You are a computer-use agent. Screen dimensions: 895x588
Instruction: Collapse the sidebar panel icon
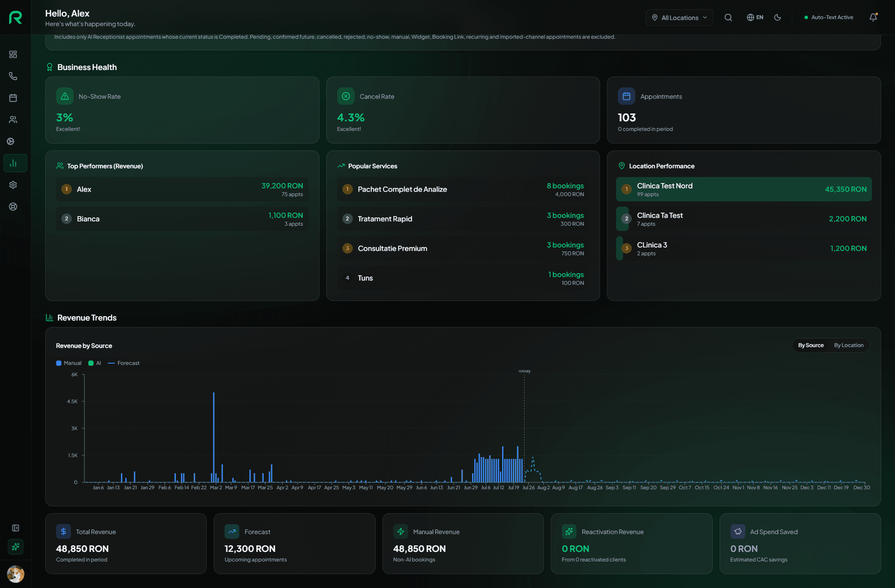pos(16,528)
